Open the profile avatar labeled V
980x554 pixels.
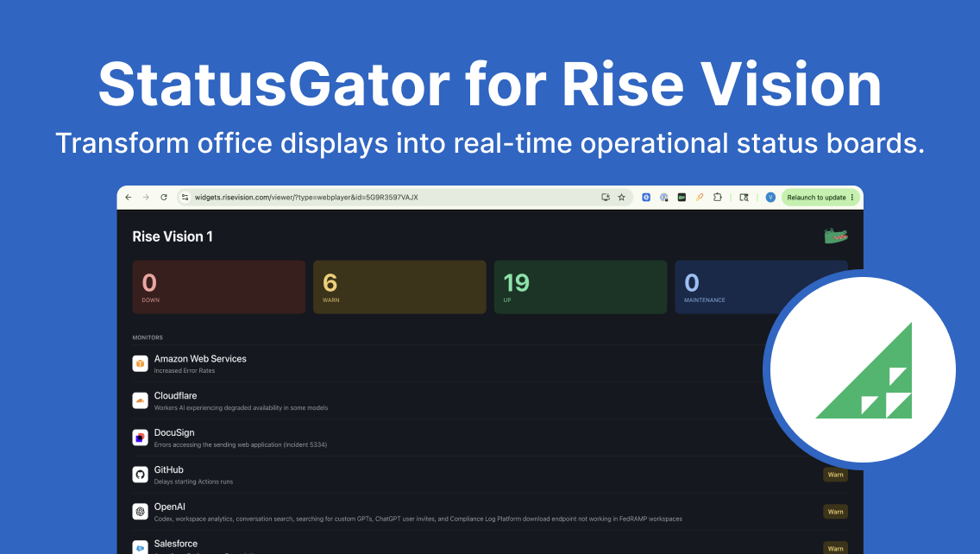tap(770, 197)
